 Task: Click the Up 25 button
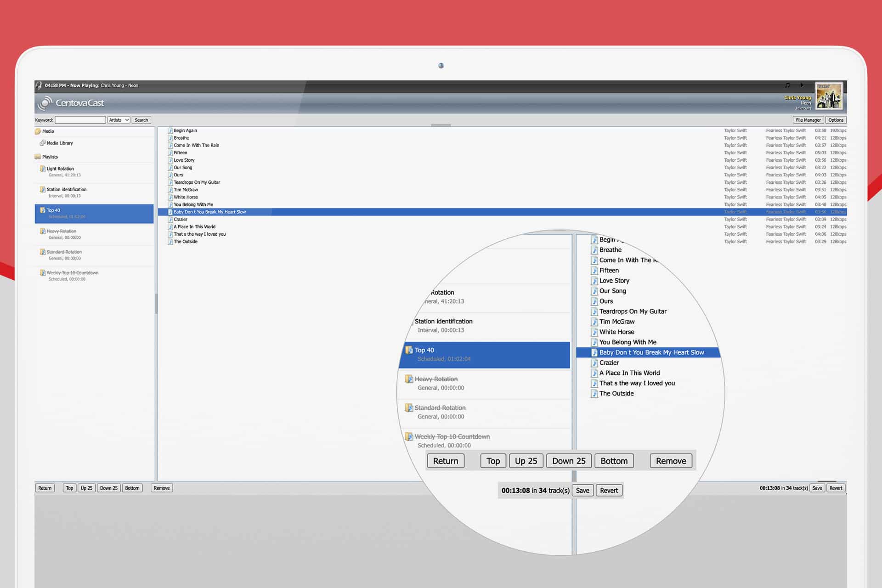point(86,488)
